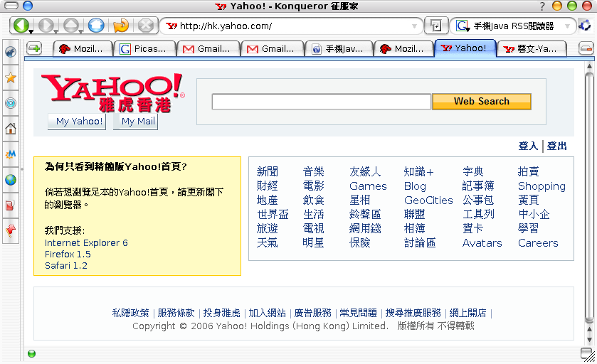This screenshot has width=597, height=364.
Task: Click the green status indicator light
Action: click(31, 354)
